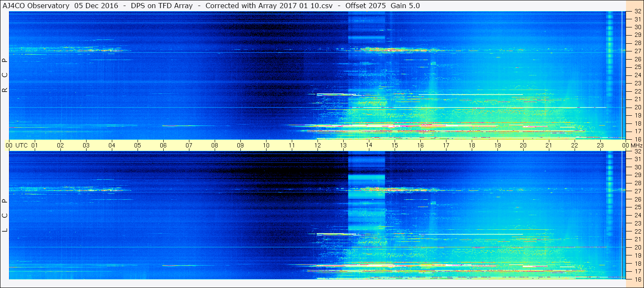Click the vertical 'R C P' panel label
Screen dimensions: 644x288
click(5, 75)
